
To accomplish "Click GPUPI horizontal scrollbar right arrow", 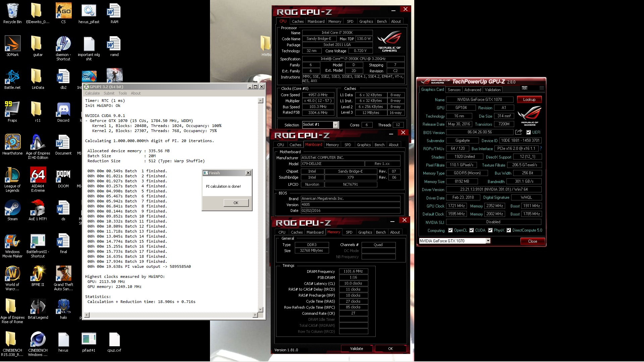I will [255, 315].
